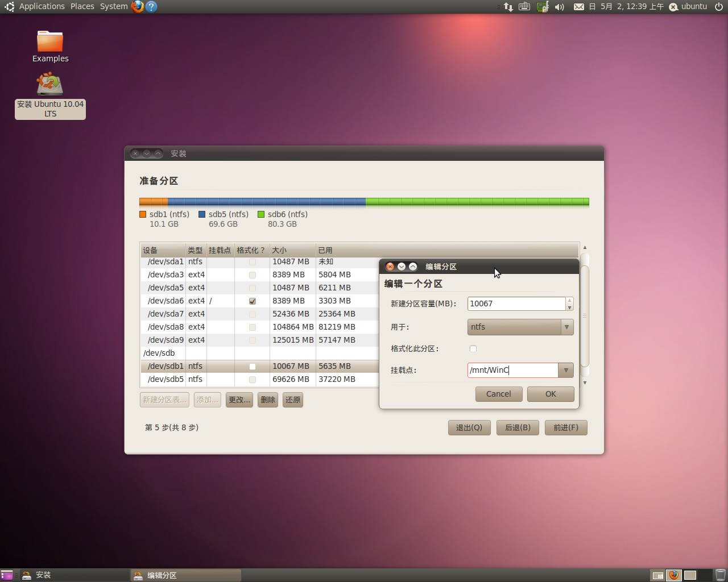
Task: Open the System menu
Action: coord(114,6)
